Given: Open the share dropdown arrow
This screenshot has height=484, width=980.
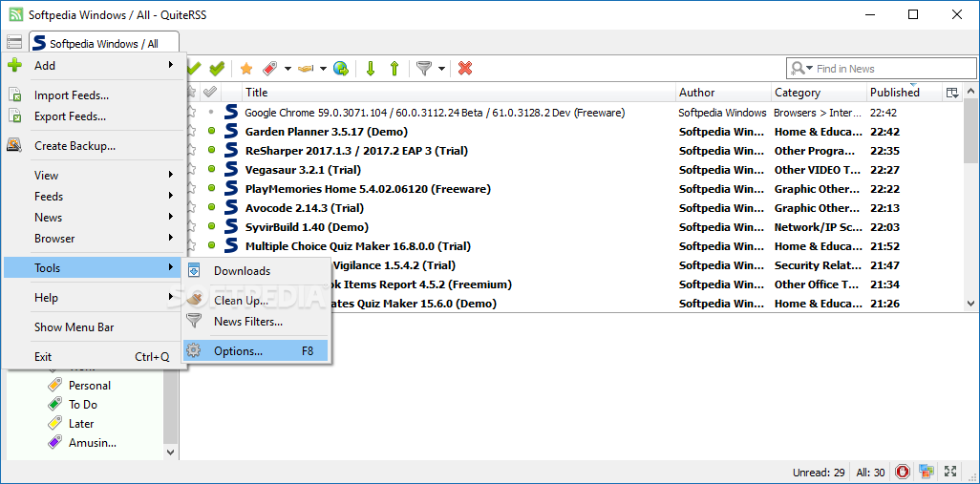Looking at the screenshot, I should click(x=323, y=69).
